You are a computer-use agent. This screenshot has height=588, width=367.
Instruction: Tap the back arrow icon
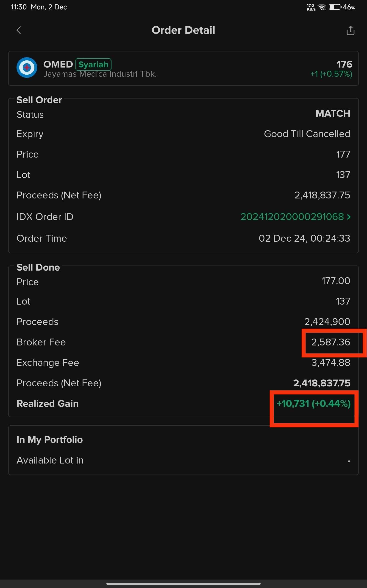[x=19, y=30]
